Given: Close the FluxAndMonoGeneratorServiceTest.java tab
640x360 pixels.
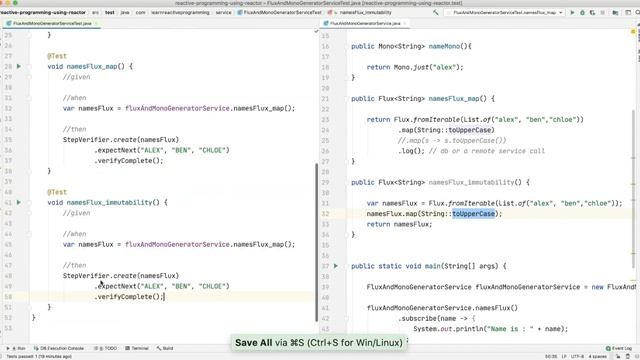Looking at the screenshot, I should [x=96, y=23].
